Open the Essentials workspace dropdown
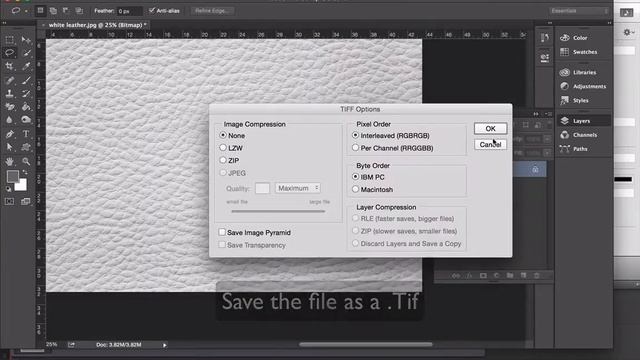640x360 pixels. point(579,11)
